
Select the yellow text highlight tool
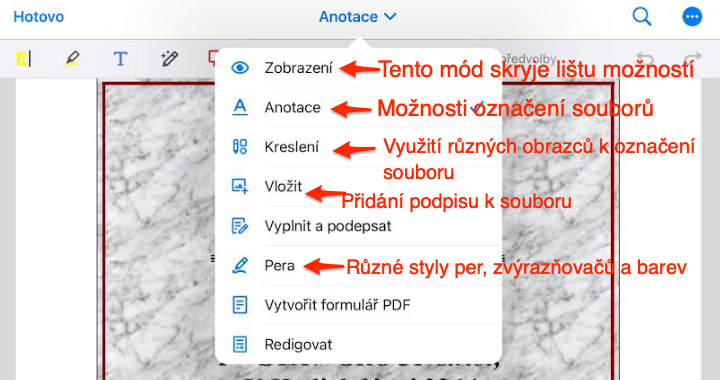pyautogui.click(x=23, y=59)
